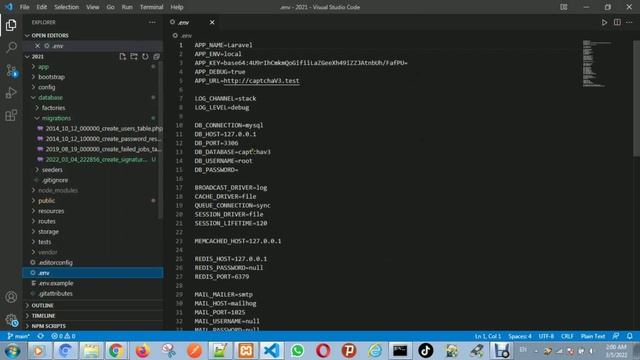
Task: Click the main branch indicator
Action: point(19,336)
